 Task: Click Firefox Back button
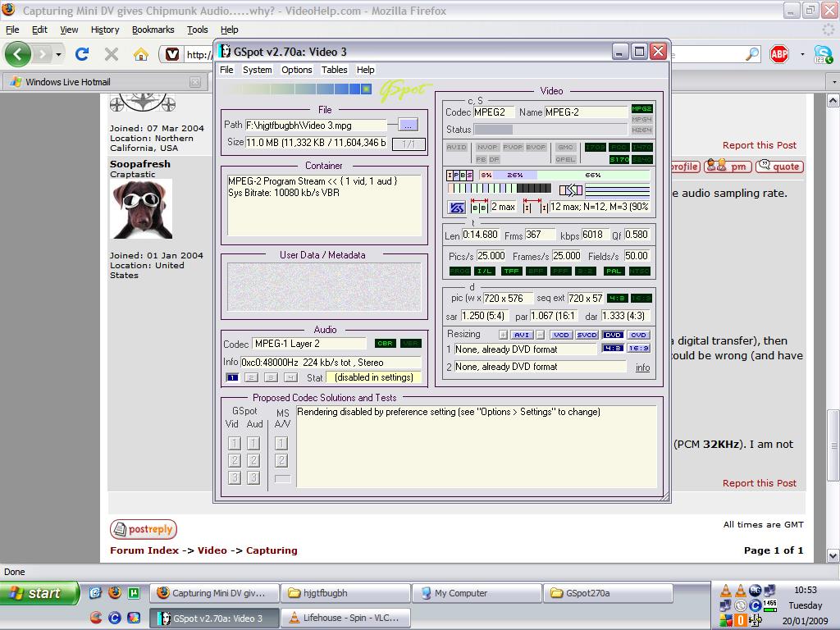point(18,54)
